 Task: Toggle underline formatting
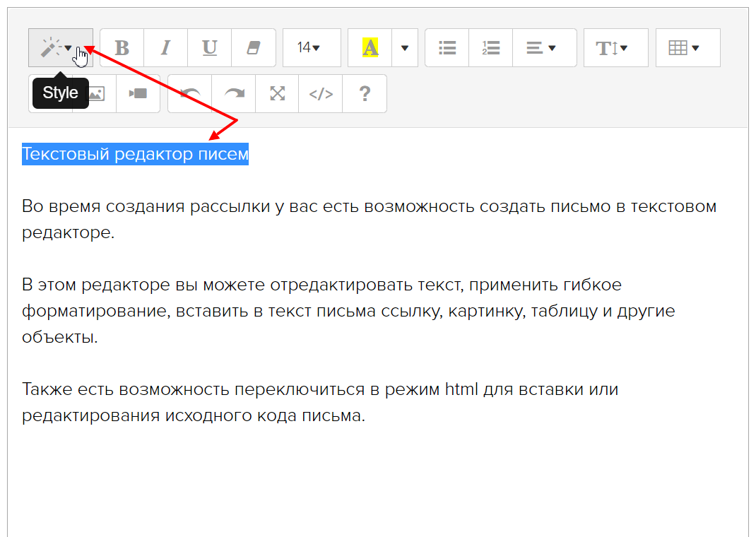210,48
